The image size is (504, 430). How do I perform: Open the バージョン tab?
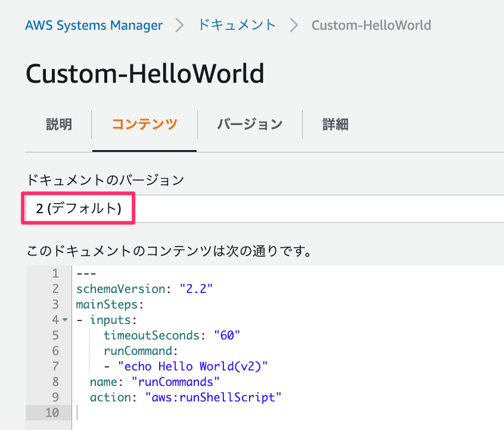click(x=250, y=124)
